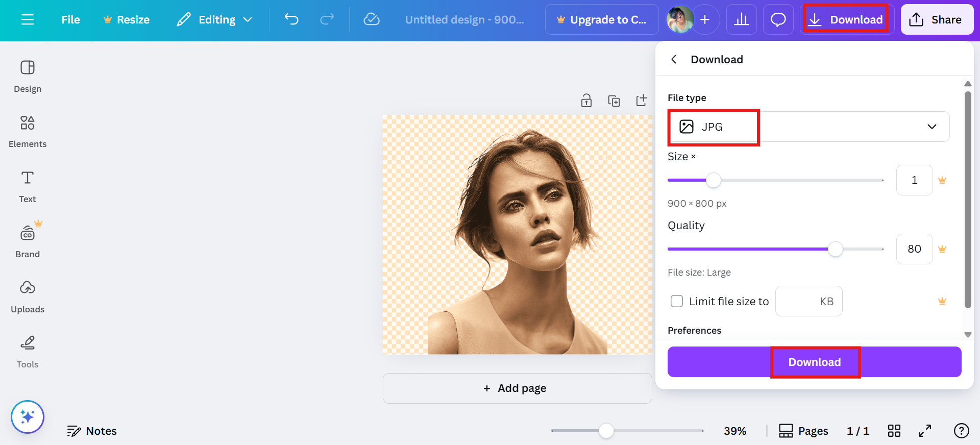Go back from Download panel
Image resolution: width=980 pixels, height=445 pixels.
pyautogui.click(x=674, y=59)
